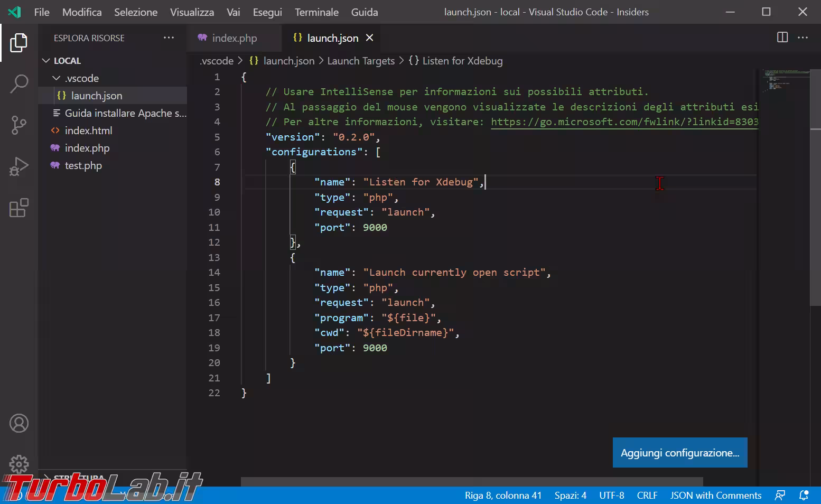Close the launch.json tab
Image resolution: width=821 pixels, height=504 pixels.
click(x=370, y=38)
